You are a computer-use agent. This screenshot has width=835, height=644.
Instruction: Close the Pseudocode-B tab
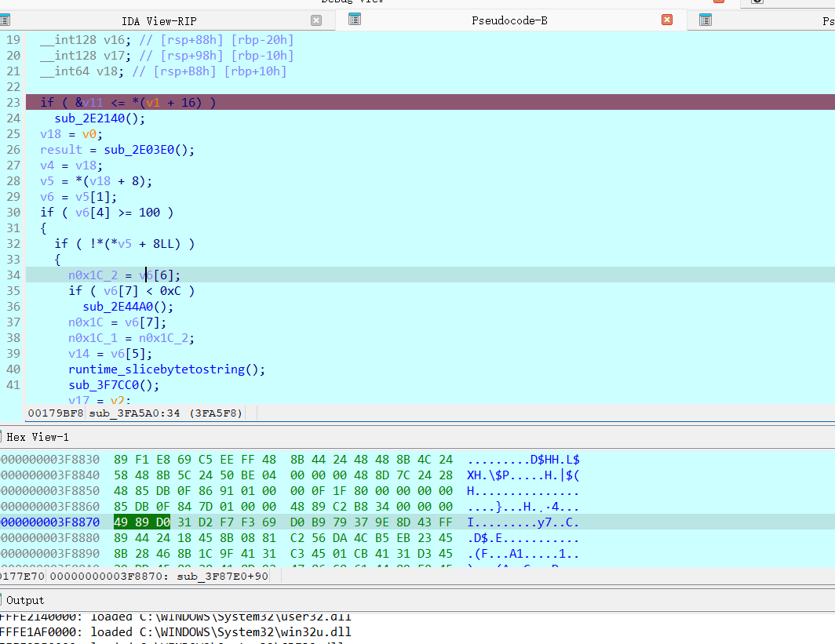click(667, 20)
